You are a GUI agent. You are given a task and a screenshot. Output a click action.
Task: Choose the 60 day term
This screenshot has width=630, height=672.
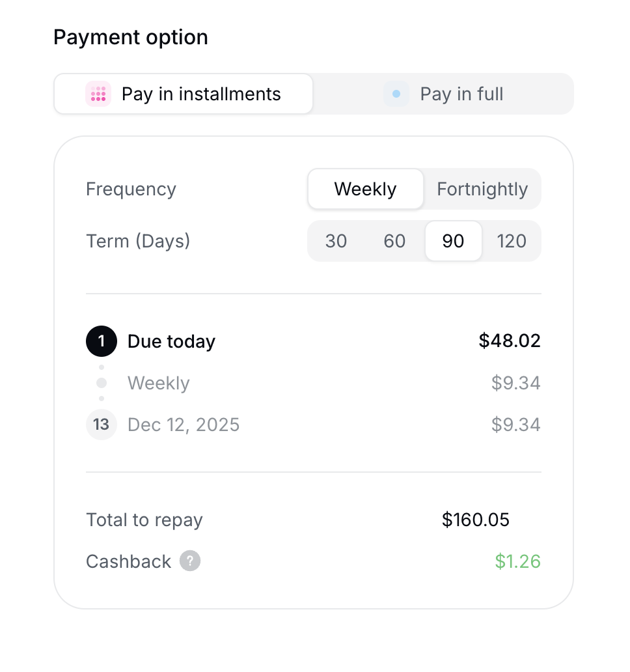click(394, 241)
